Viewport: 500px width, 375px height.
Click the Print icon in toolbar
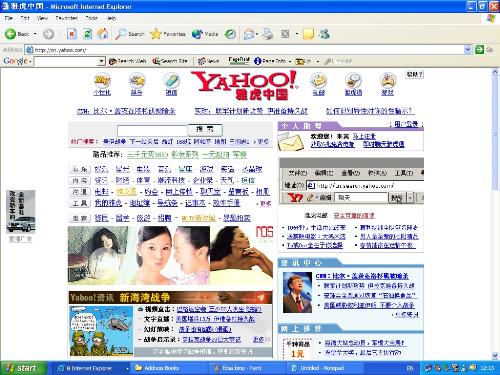267,34
